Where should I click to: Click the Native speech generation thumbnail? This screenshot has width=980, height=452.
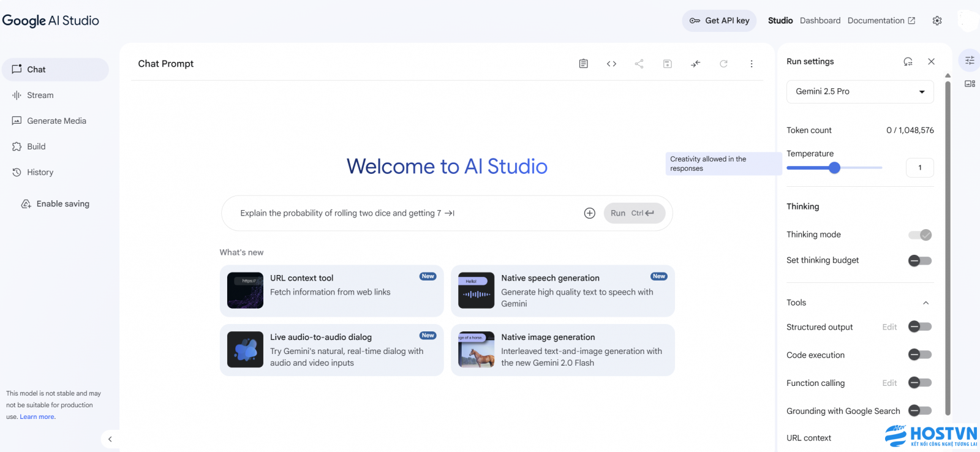[476, 290]
